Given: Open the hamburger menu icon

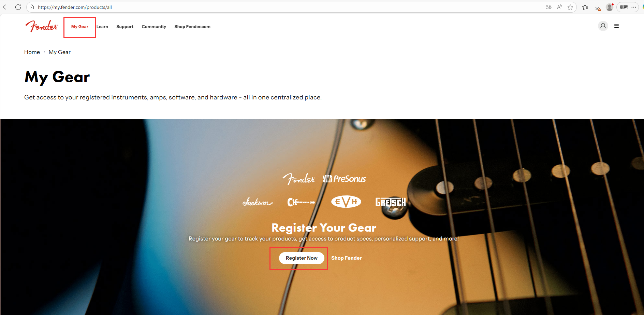Looking at the screenshot, I should pos(616,26).
